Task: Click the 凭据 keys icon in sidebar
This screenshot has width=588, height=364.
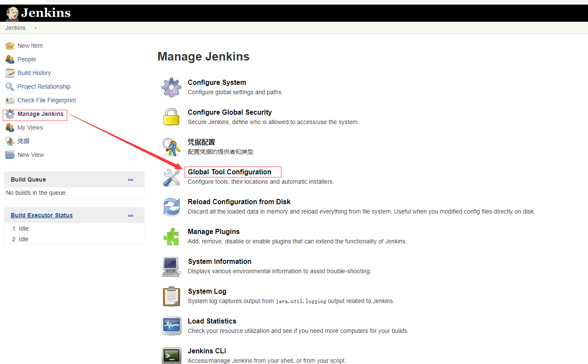Action: coord(10,141)
